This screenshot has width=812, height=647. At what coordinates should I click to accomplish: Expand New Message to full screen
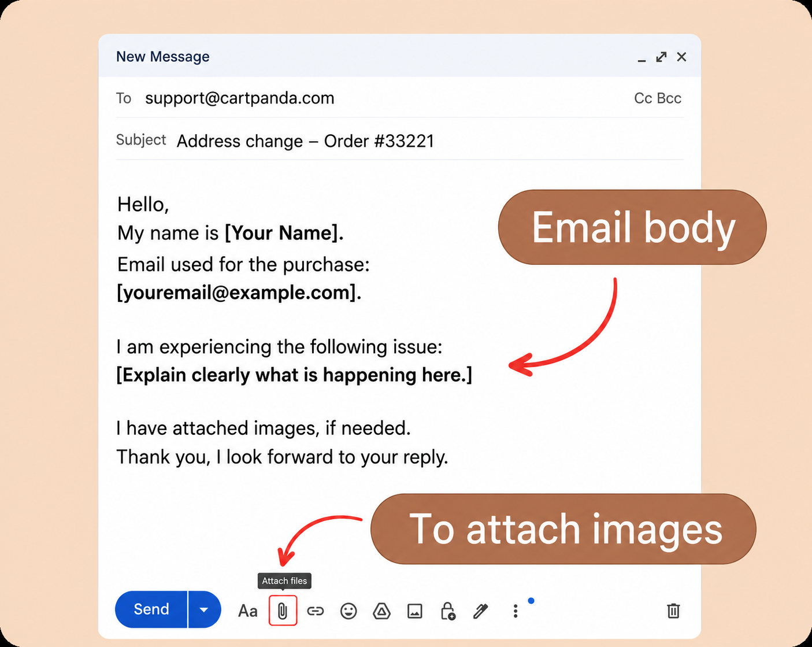661,57
